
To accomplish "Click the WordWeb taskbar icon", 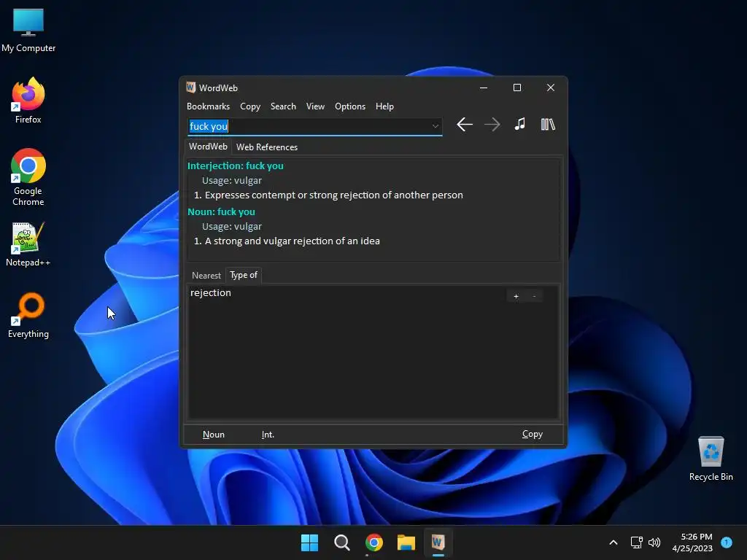I will (438, 542).
